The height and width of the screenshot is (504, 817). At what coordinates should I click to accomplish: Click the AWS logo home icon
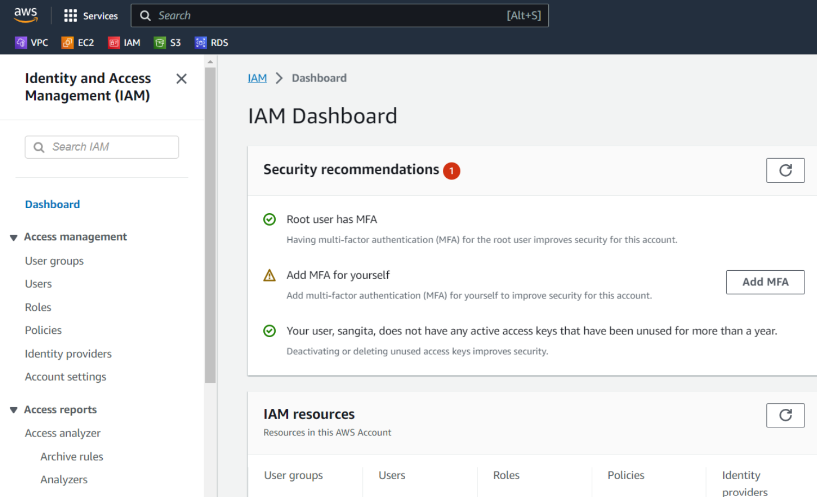[26, 15]
